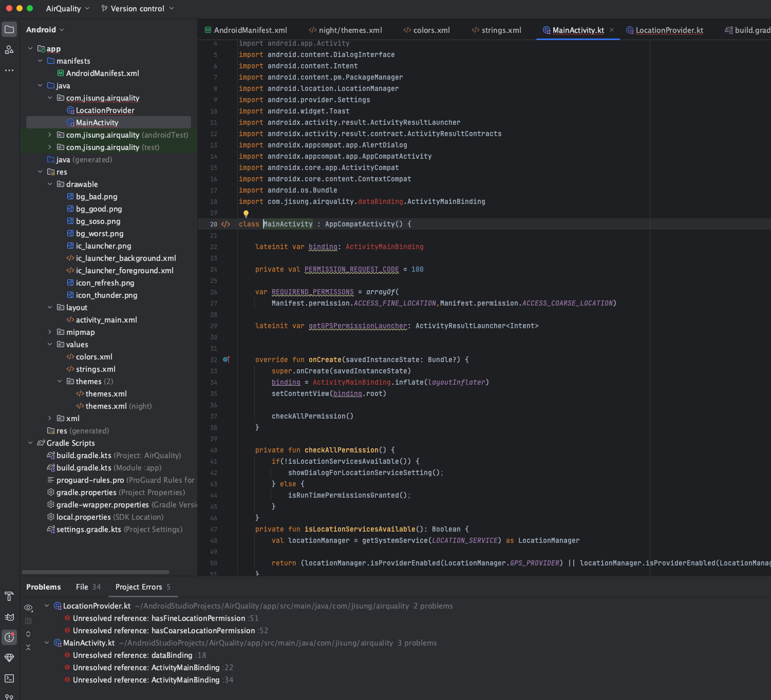The width and height of the screenshot is (771, 700).
Task: Click the Problems tool window icon
Action: 9,637
